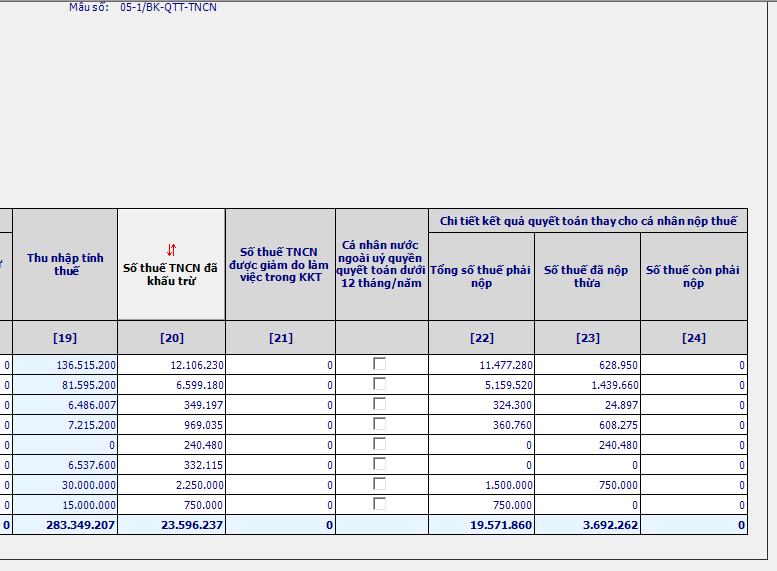
Task: Select the 'Số thuế đã nộp thừa' header
Action: pos(587,276)
